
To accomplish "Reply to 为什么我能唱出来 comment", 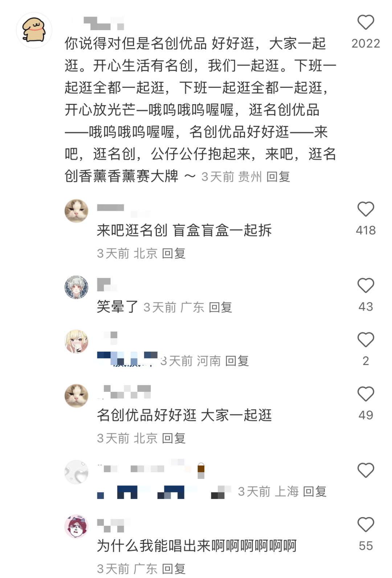I will (x=174, y=569).
